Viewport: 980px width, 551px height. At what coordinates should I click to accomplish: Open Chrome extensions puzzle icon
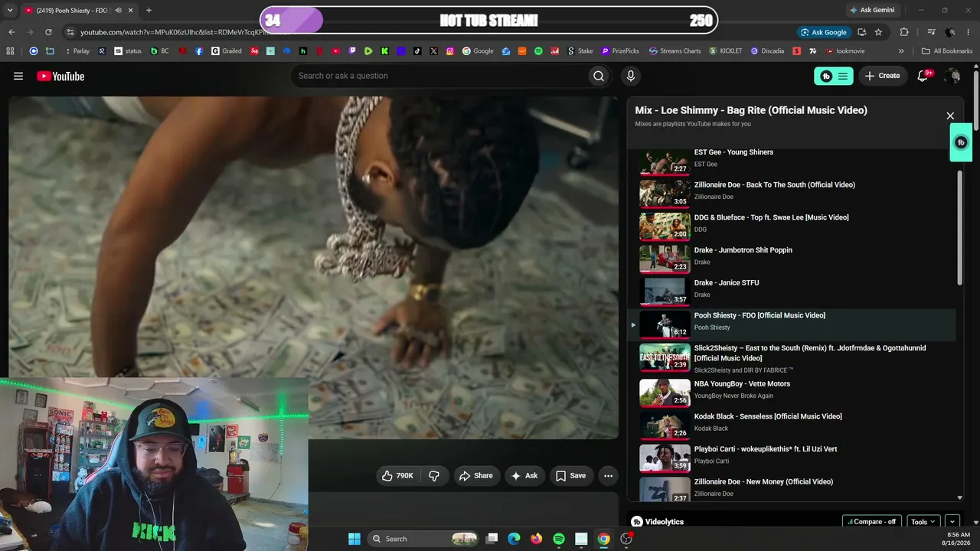pos(904,32)
